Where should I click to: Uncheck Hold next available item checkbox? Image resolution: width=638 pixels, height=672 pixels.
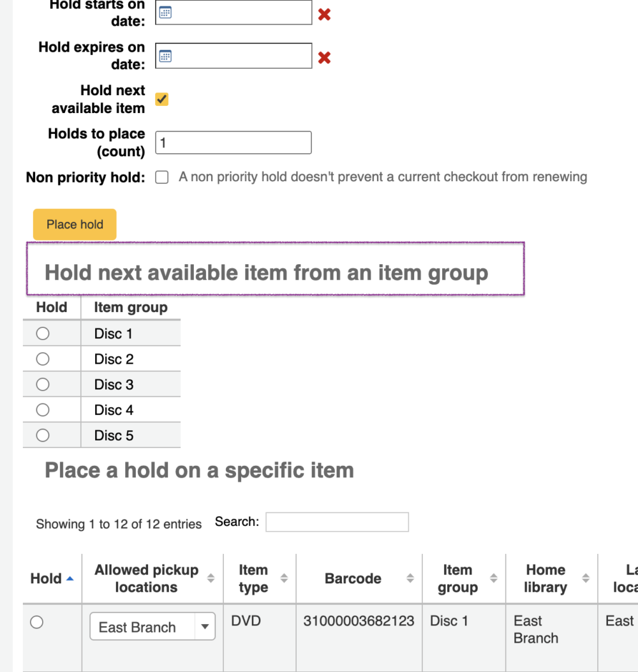click(x=162, y=99)
